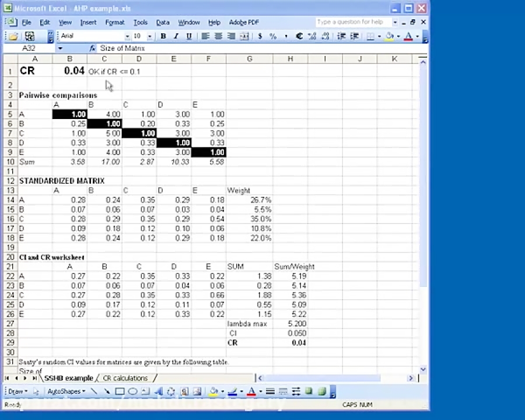Open the font name dropdown

pos(127,36)
